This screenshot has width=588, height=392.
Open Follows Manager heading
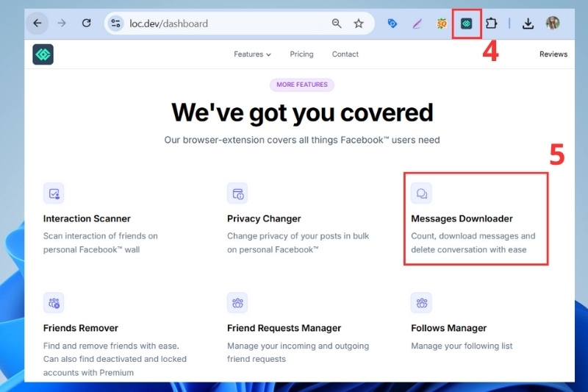click(x=448, y=328)
